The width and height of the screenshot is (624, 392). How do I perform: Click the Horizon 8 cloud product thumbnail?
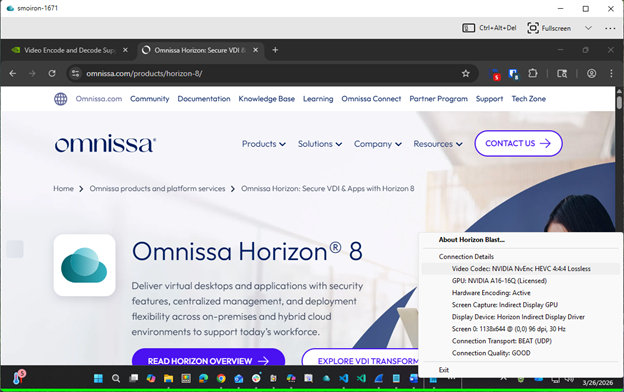tap(84, 265)
